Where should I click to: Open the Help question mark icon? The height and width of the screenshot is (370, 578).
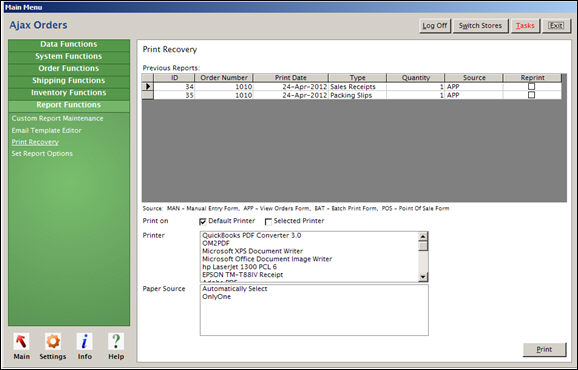tap(116, 342)
